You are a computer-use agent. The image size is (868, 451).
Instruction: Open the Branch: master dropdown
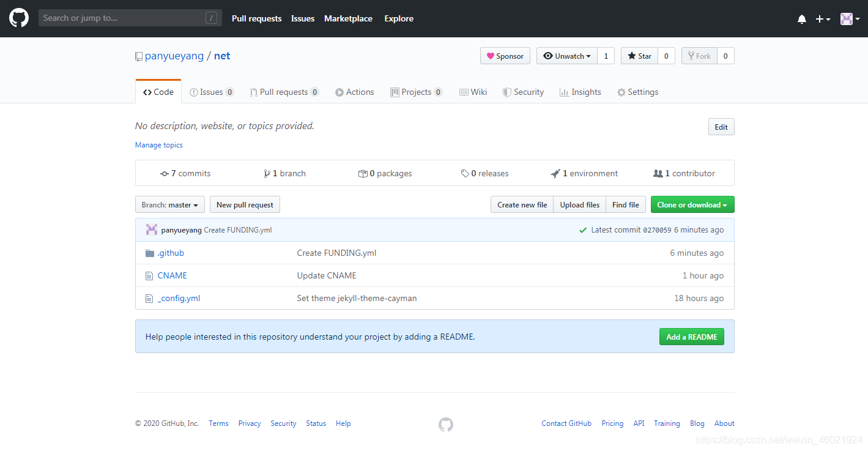click(x=170, y=204)
